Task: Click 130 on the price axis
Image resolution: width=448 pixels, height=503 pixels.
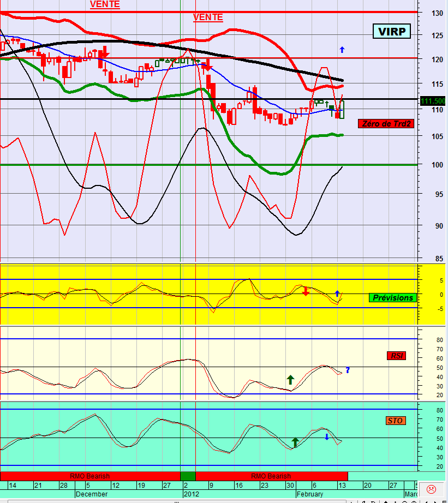Action: (438, 13)
